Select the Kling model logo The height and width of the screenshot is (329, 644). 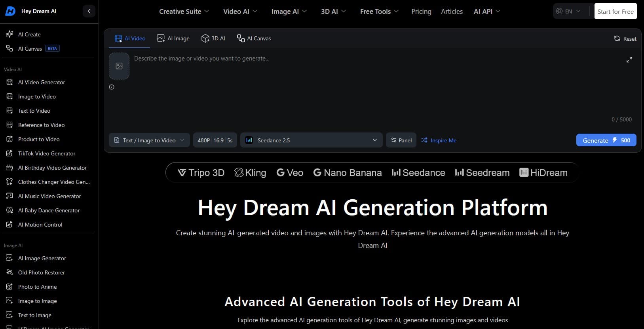coord(250,173)
